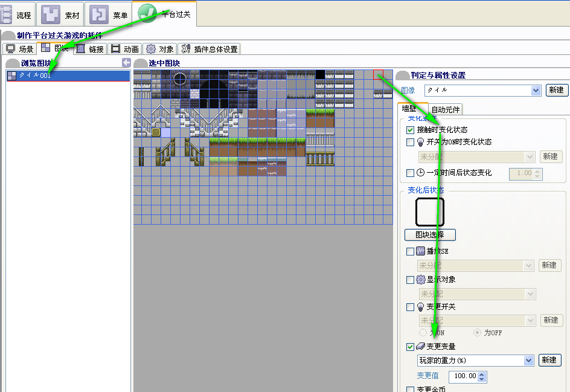The width and height of the screenshot is (570, 392).
Task: Click 新建 button next to 变更开关 dropdown
Action: point(551,320)
